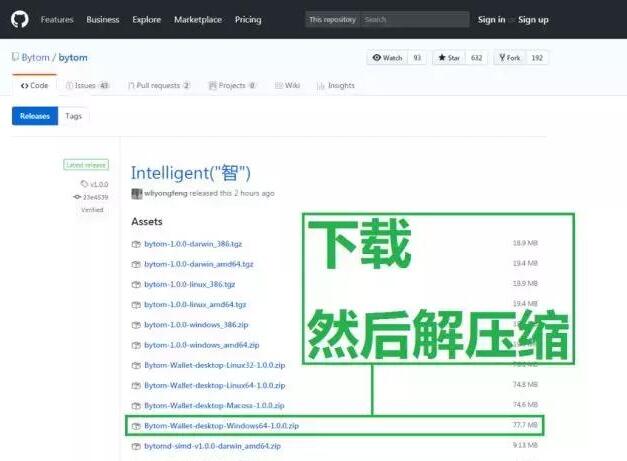The height and width of the screenshot is (461, 627).
Task: Select the Tags button
Action: (x=74, y=116)
